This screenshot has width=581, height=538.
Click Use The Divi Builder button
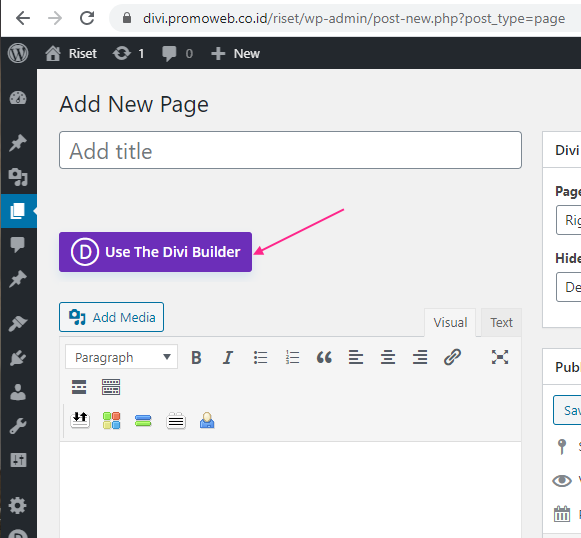pyautogui.click(x=155, y=252)
